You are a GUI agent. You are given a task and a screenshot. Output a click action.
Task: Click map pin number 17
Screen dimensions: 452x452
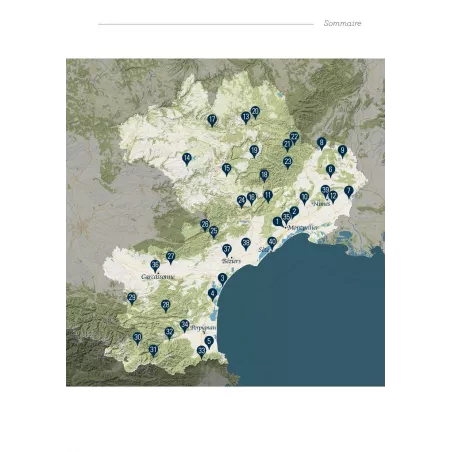coord(212,120)
